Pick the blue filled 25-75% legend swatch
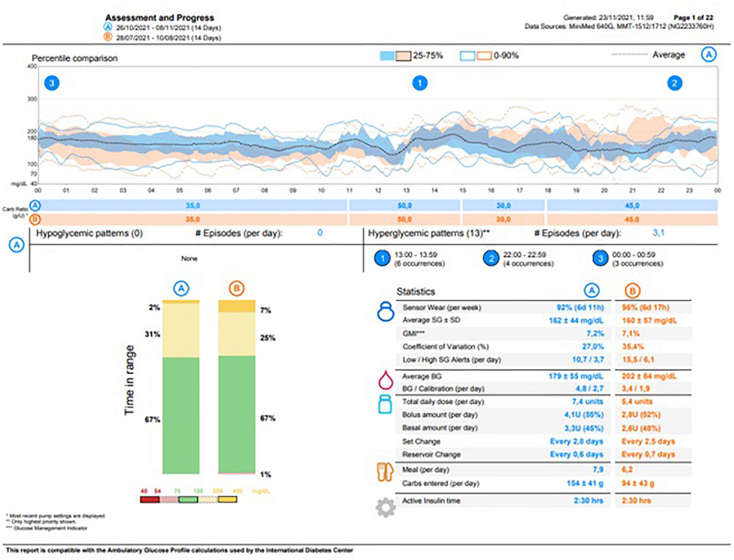 coord(387,56)
